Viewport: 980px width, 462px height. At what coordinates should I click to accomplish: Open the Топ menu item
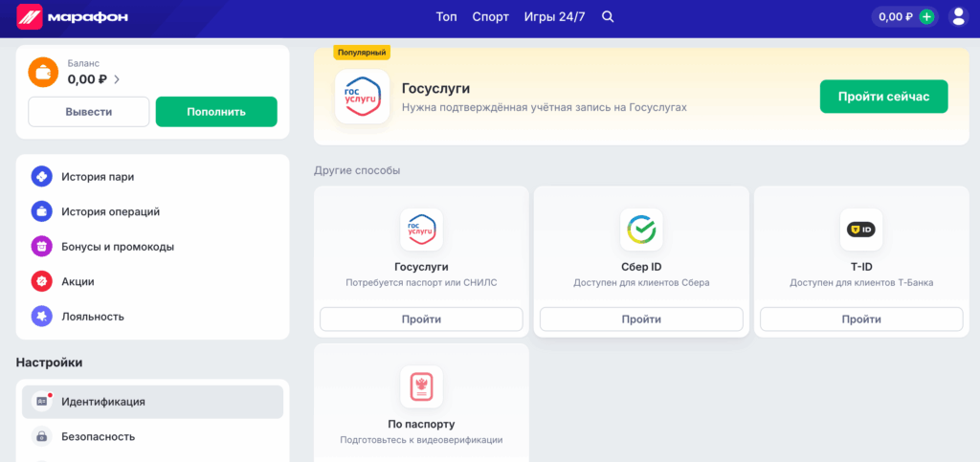point(447,17)
